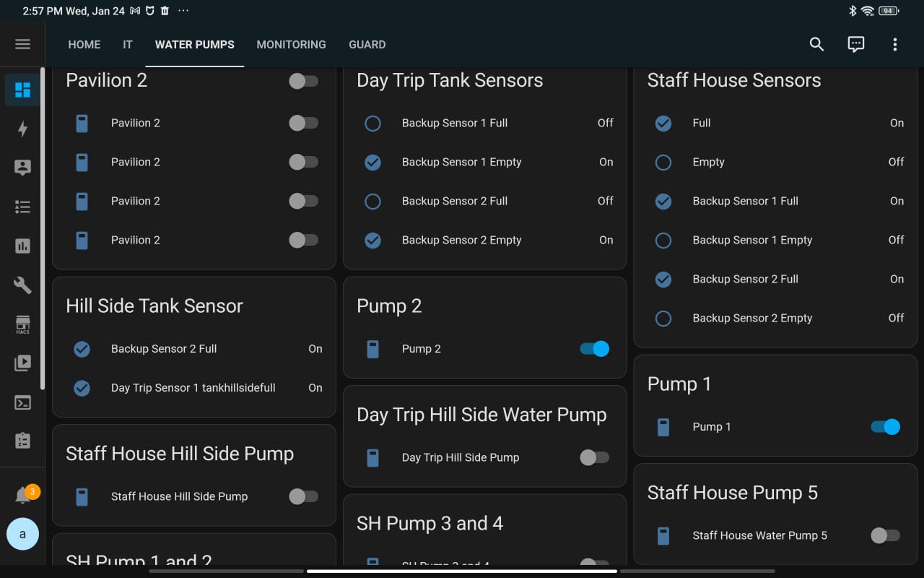Viewport: 924px width, 578px height.
Task: Click the user profile avatar
Action: pos(22,535)
